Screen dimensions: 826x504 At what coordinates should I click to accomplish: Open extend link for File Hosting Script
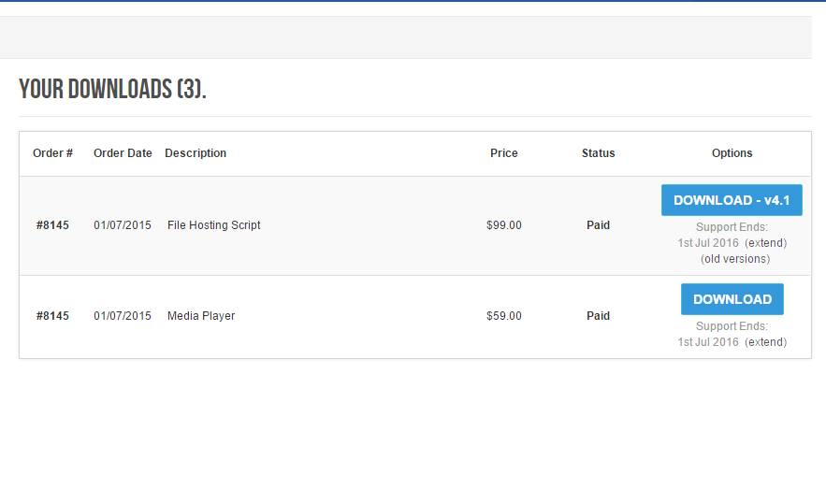(x=765, y=243)
